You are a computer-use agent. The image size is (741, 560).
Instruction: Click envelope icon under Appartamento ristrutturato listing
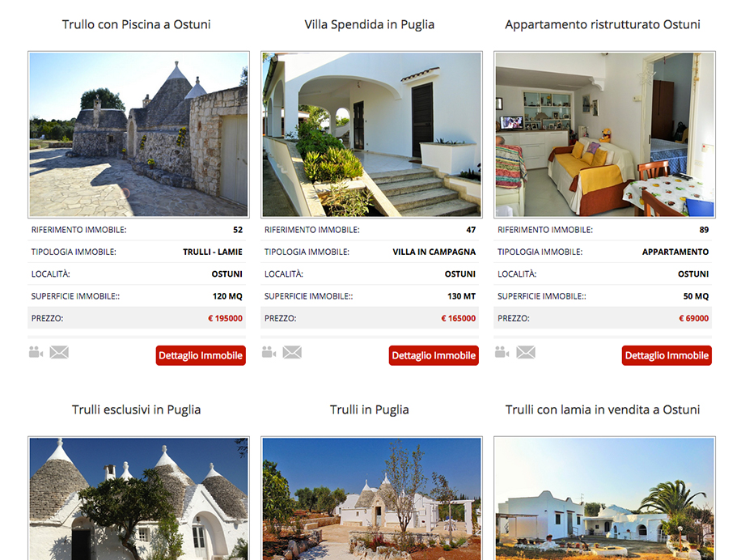click(x=526, y=352)
